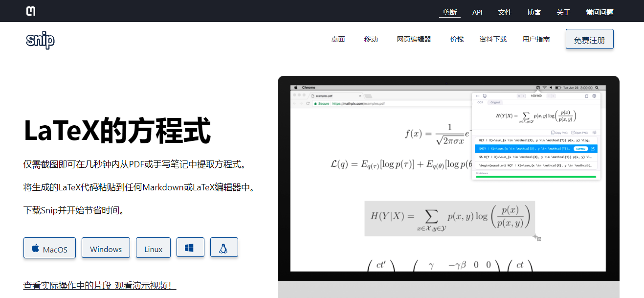Download via the Linux penguin icon button
The width and height of the screenshot is (644, 298).
[224, 248]
